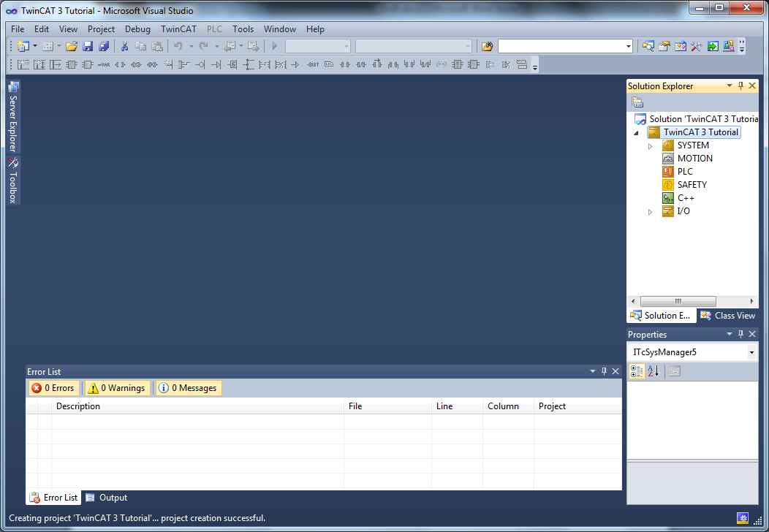
Task: Select Solution 'TwinCAT 3 Tutorial' root node
Action: point(697,119)
